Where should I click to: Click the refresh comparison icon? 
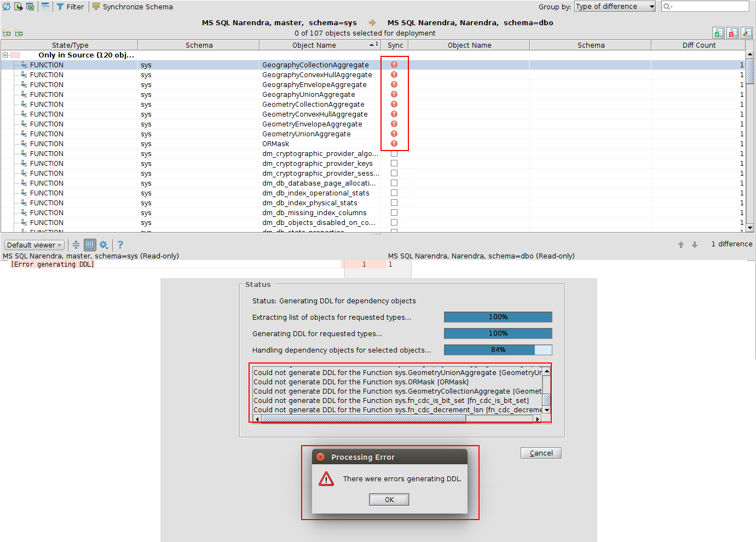coord(7,7)
